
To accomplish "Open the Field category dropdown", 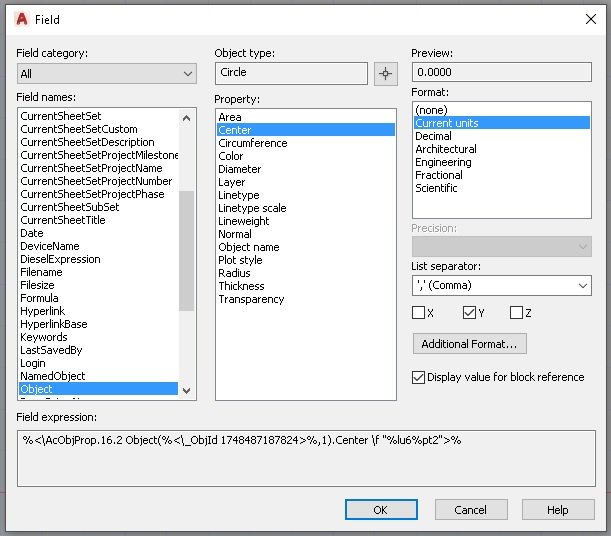I will click(x=107, y=74).
